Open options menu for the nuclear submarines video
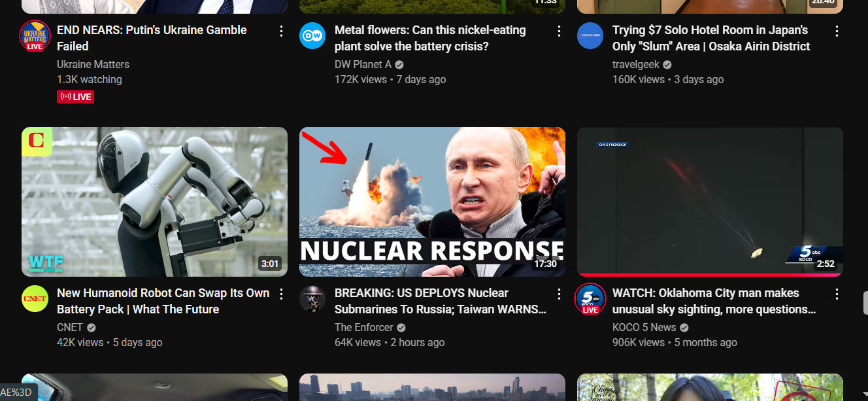This screenshot has width=868, height=401. click(x=559, y=294)
